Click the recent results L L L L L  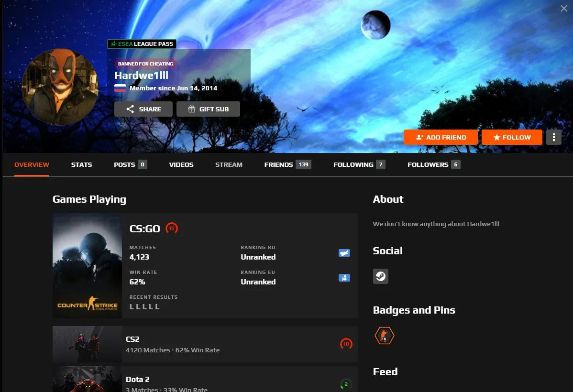click(145, 307)
